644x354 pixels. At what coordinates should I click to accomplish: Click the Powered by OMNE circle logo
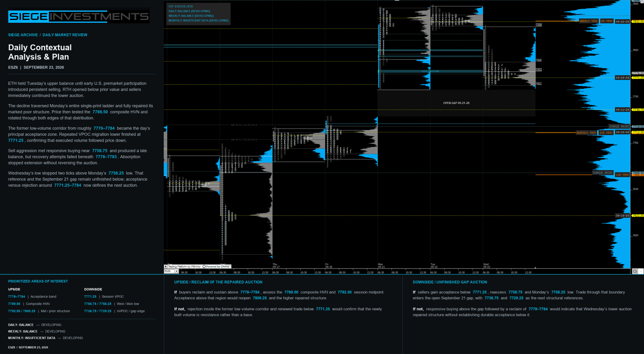click(204, 267)
